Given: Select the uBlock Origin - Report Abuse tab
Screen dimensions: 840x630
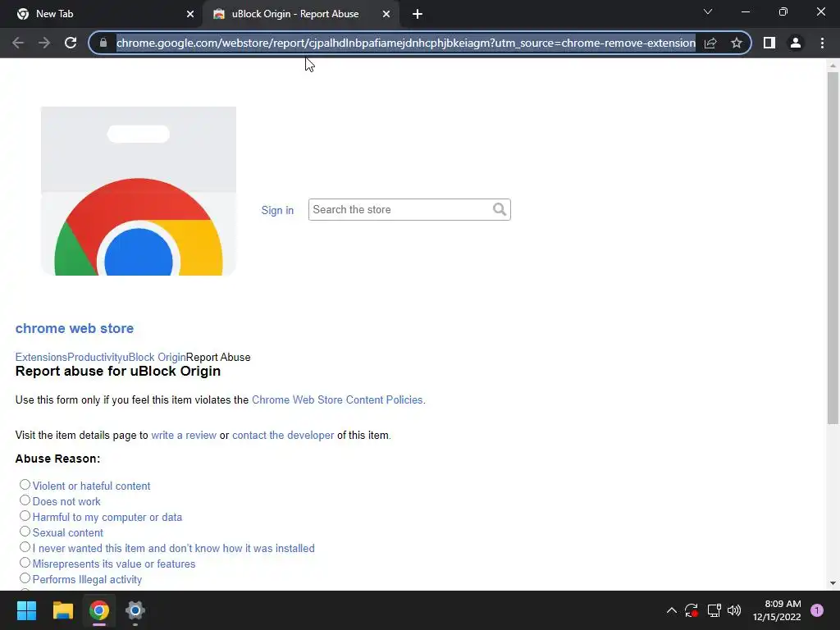Looking at the screenshot, I should 302,14.
